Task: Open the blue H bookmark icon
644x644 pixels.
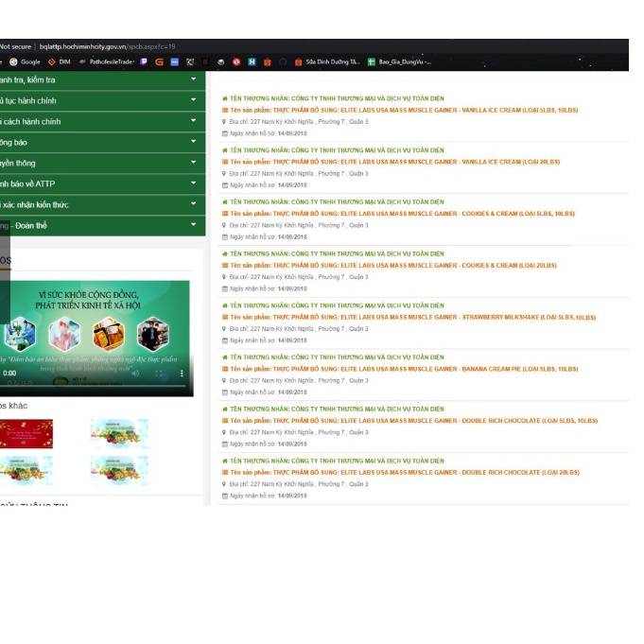Action: pos(252,62)
